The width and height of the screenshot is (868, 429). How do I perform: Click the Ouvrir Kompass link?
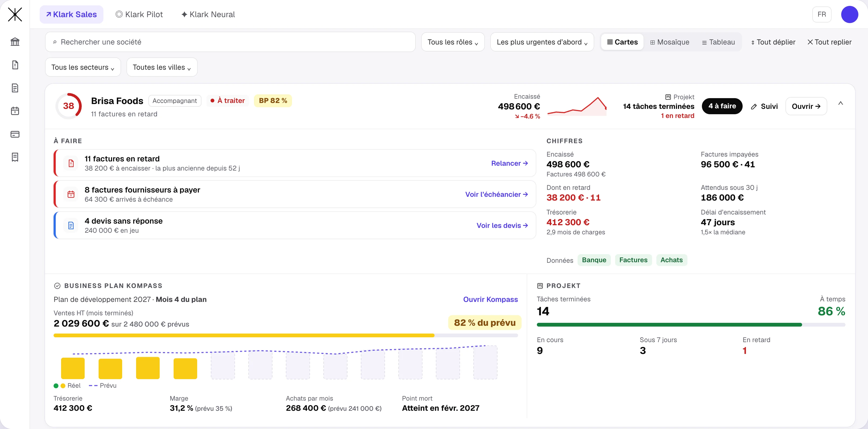[490, 299]
